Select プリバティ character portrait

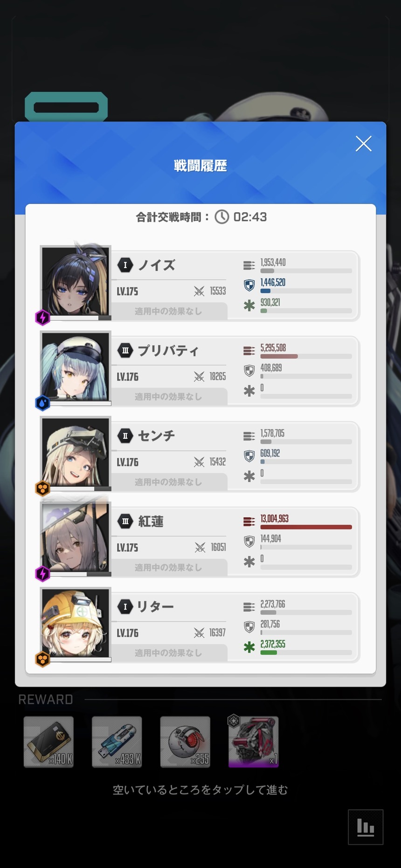[76, 367]
